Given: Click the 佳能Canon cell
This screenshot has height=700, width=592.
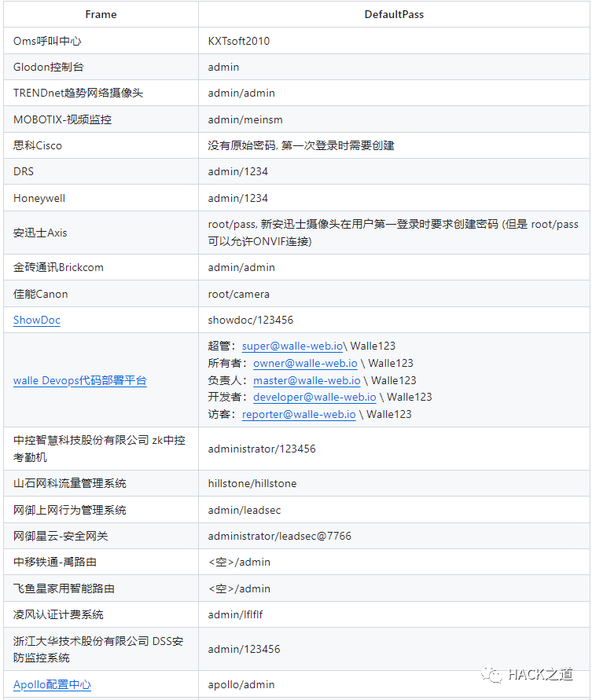Looking at the screenshot, I should coord(101,294).
